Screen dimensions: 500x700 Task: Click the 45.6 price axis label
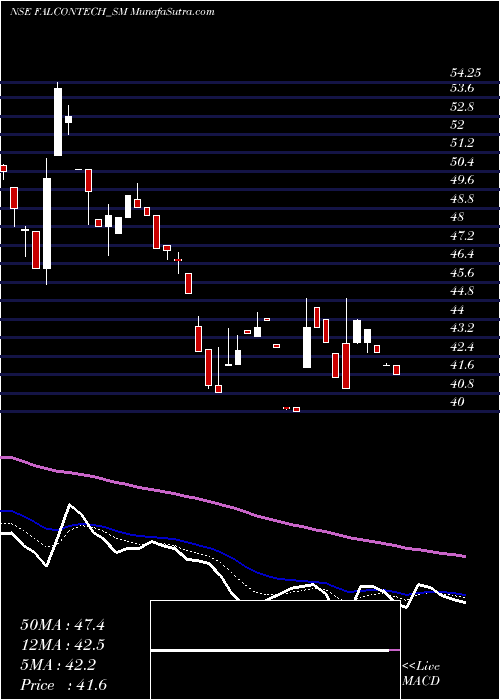(x=462, y=272)
